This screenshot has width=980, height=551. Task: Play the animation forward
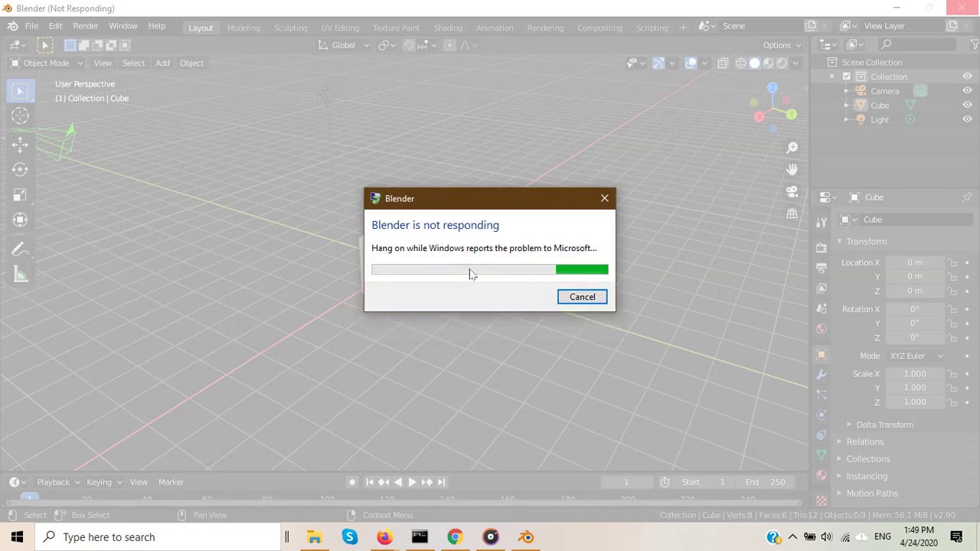tap(412, 482)
